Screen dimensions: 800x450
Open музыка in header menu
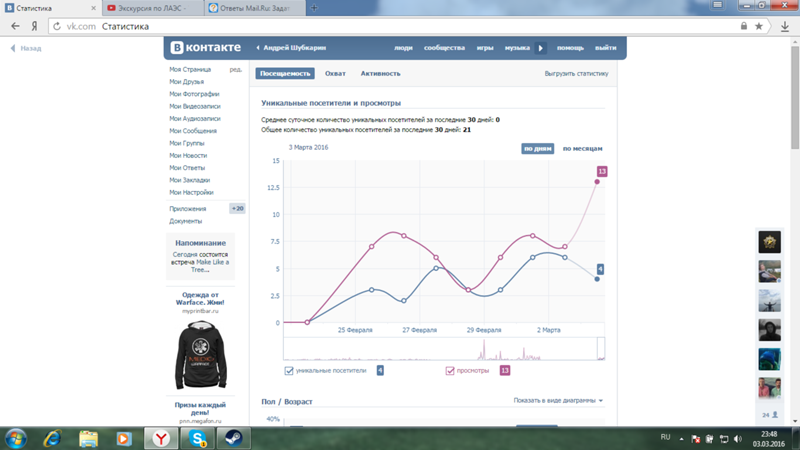(517, 48)
